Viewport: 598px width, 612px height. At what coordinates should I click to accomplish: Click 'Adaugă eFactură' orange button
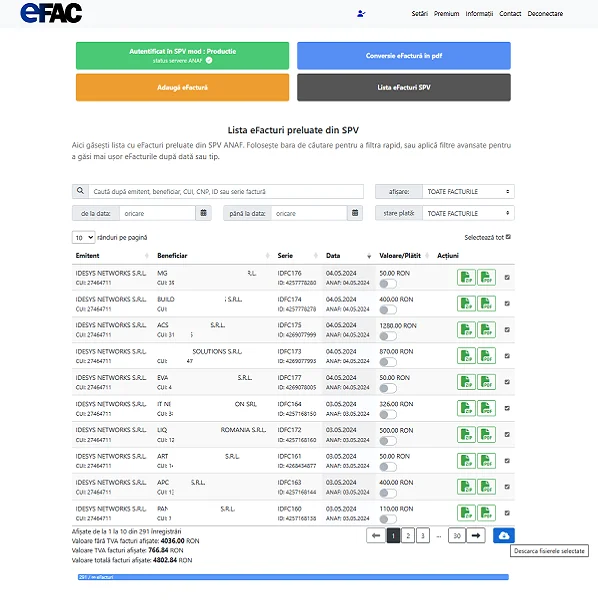pos(182,87)
